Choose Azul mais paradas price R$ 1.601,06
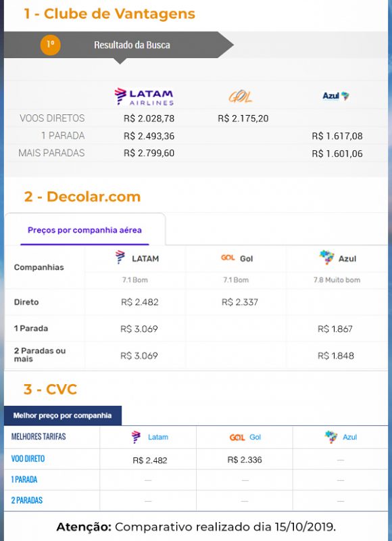 tap(337, 154)
